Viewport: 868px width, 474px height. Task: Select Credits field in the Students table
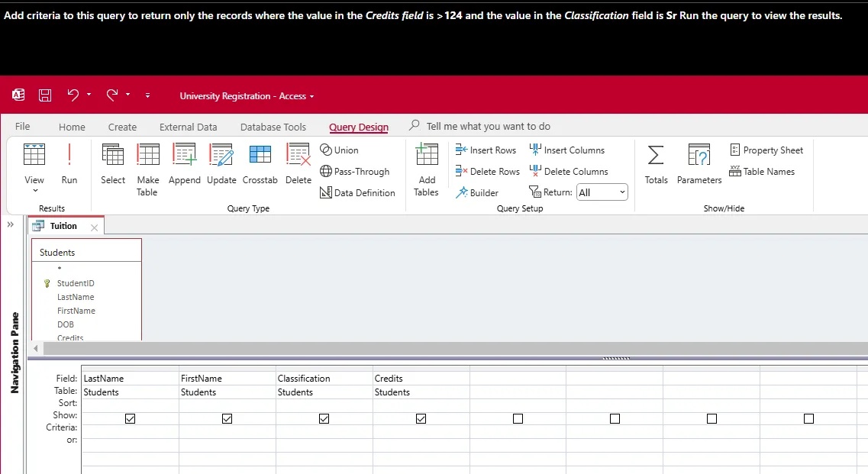(x=69, y=337)
